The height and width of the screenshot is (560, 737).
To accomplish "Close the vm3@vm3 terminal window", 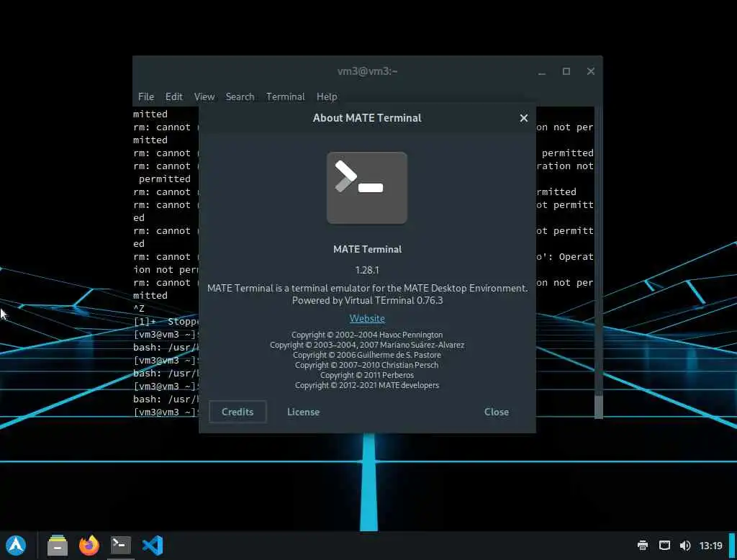I will [591, 71].
